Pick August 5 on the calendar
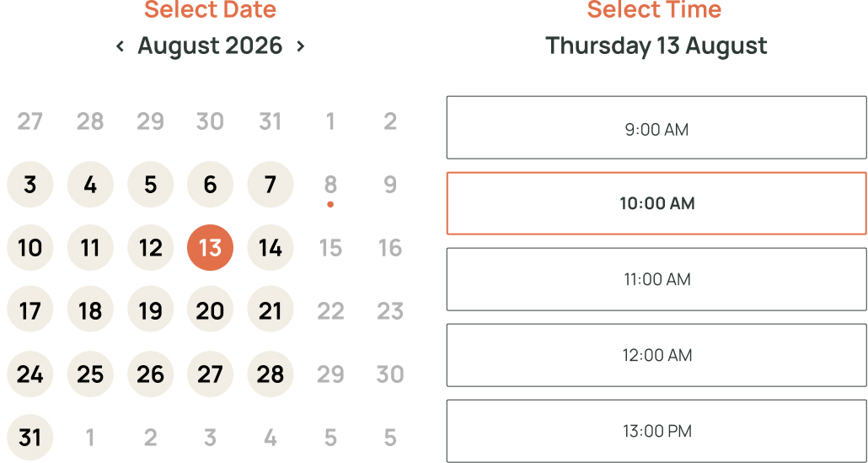This screenshot has width=868, height=463. point(151,185)
